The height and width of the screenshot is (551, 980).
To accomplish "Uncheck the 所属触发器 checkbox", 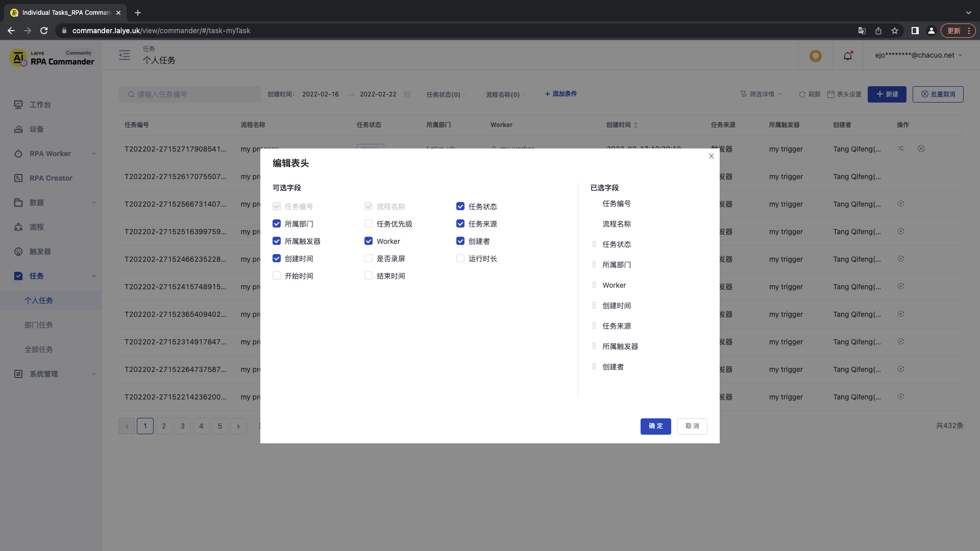I will [277, 241].
